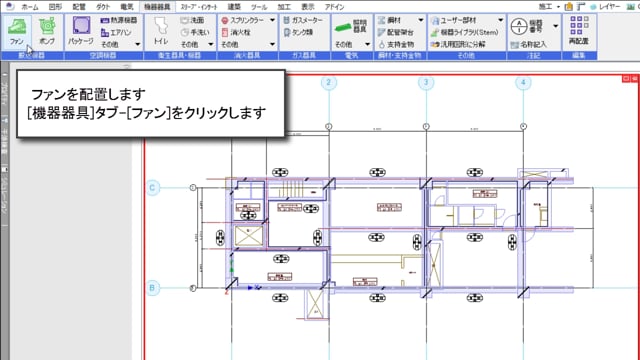Expand その他 dropdown in 衛生器具・機器 group
Viewport: 640px width, 360px height.
pos(211,44)
